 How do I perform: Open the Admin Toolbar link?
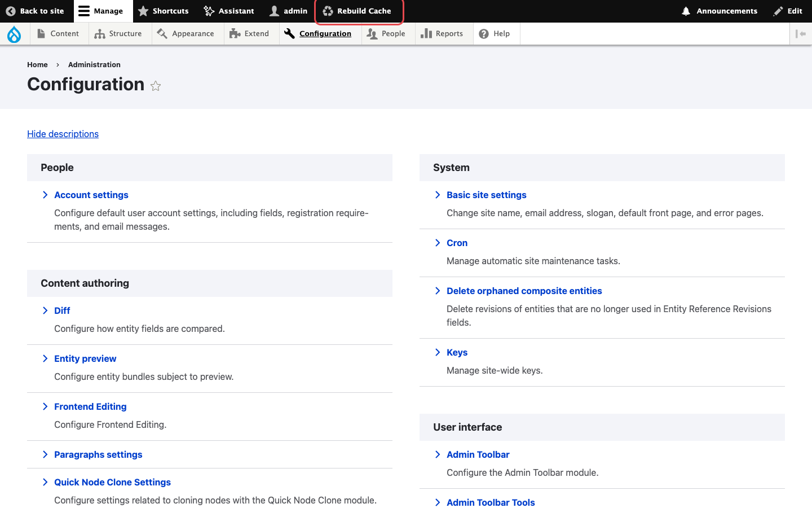pos(478,454)
